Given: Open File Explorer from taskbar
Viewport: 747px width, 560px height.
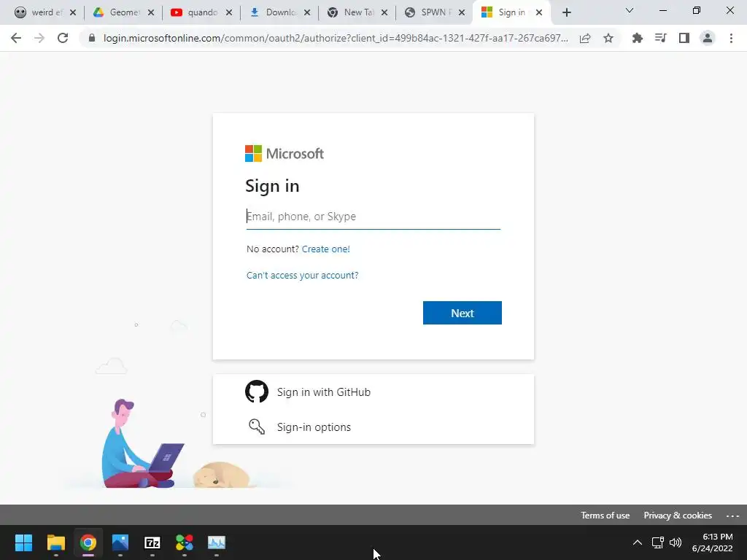Looking at the screenshot, I should pos(55,542).
